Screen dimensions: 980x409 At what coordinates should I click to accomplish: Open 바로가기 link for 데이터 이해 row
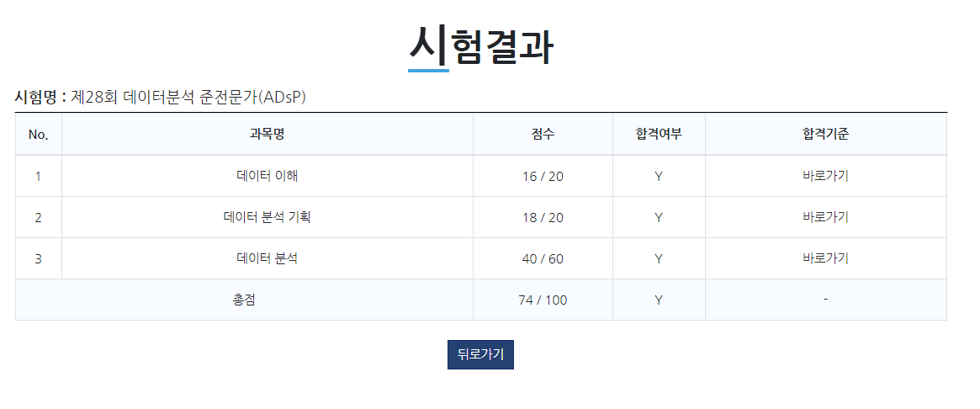tap(825, 176)
